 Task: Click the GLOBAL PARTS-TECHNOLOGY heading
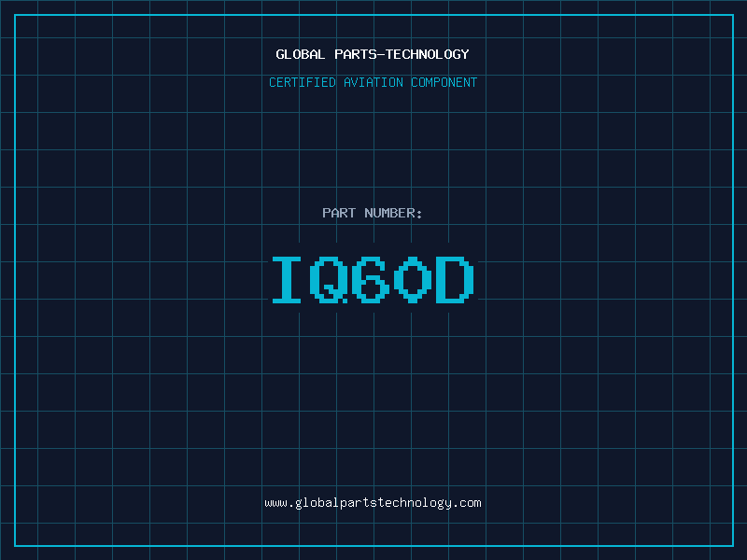(x=373, y=54)
